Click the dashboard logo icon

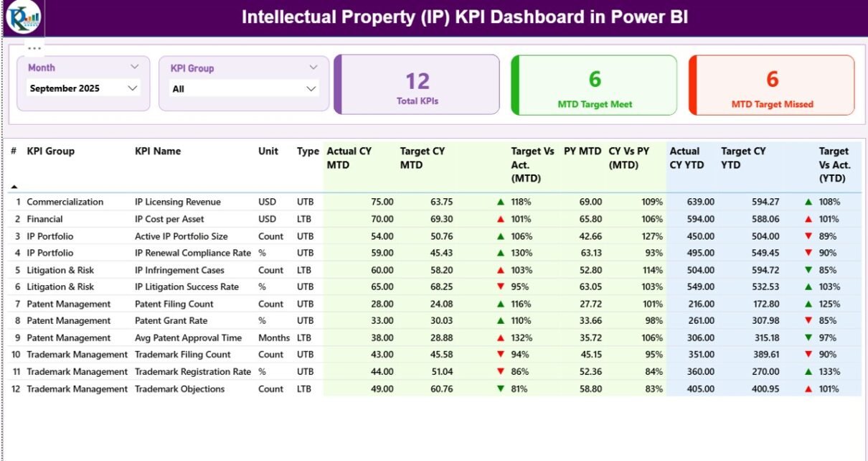click(x=24, y=17)
